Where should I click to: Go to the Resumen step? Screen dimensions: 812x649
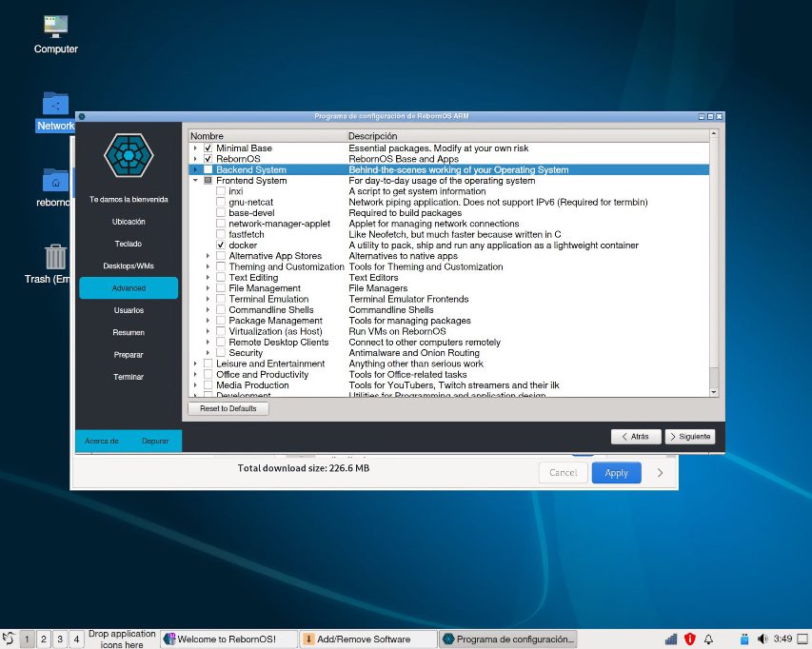(x=129, y=333)
